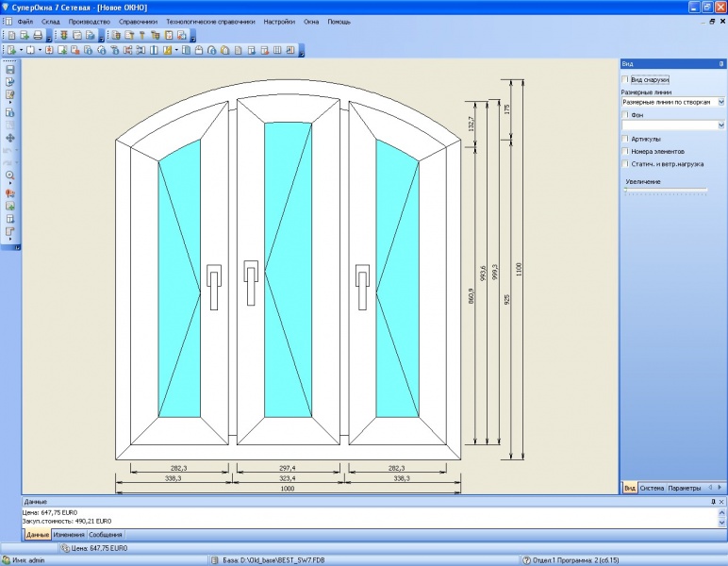The image size is (728, 566).
Task: Expand the left sidebar toolbar options chevron
Action: tap(17, 248)
